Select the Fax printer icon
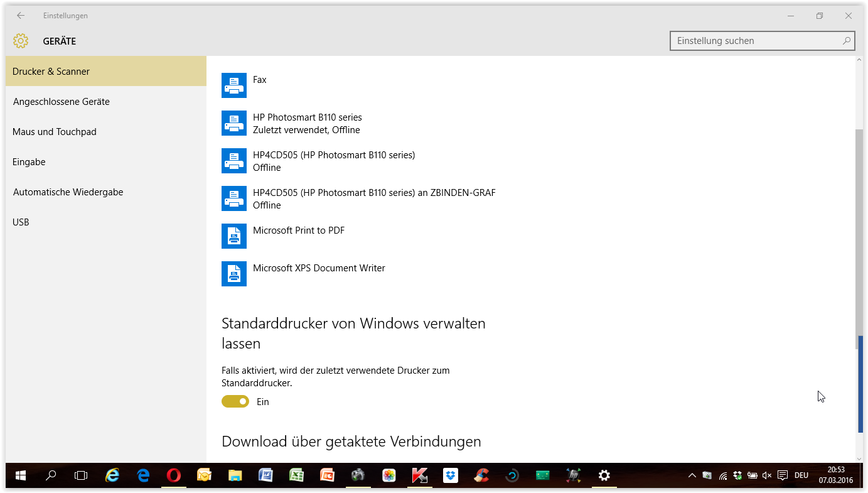This screenshot has height=493, width=868. click(x=234, y=85)
